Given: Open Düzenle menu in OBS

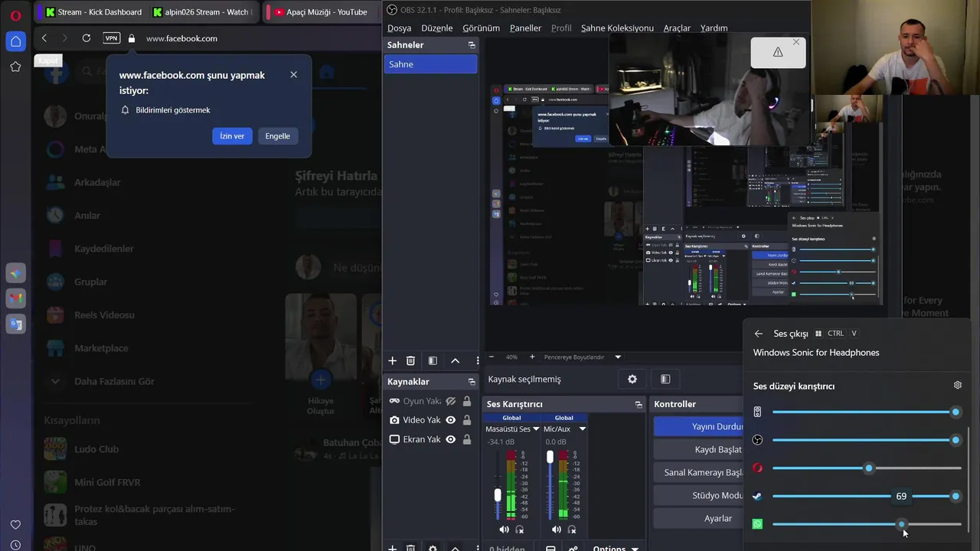Looking at the screenshot, I should [437, 28].
